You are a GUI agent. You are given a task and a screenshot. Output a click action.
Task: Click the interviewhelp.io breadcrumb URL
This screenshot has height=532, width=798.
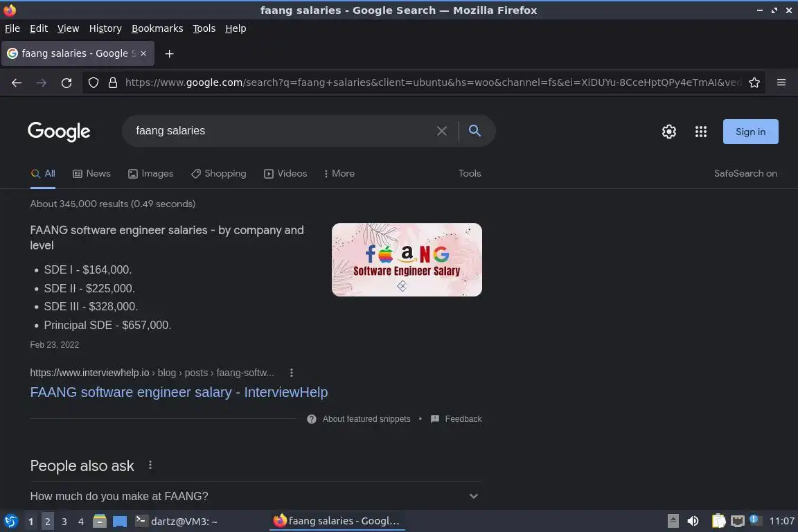(x=152, y=373)
